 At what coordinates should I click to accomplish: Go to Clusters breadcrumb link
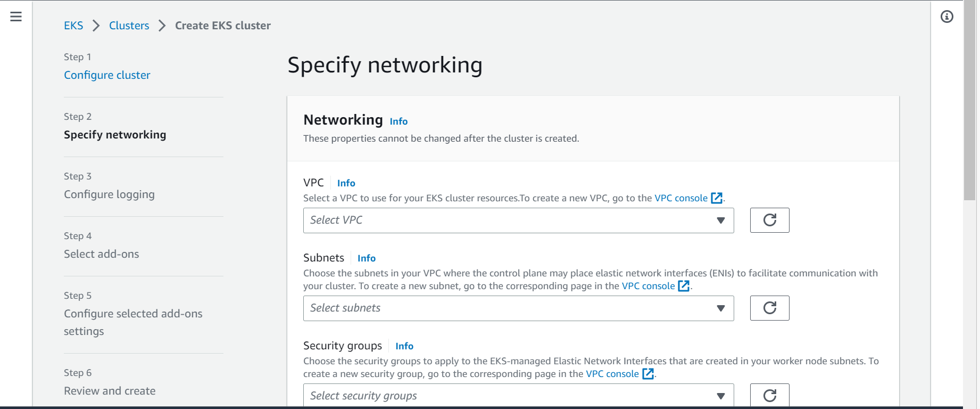[x=129, y=26]
